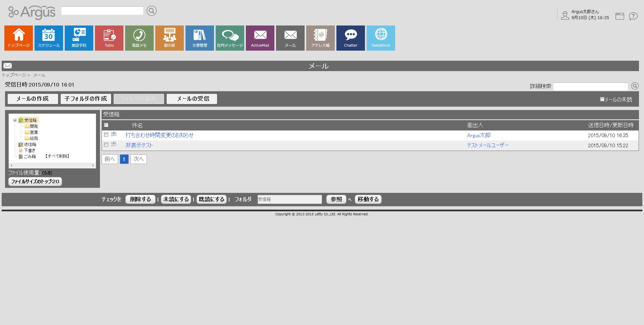Check the box for 非表示テスト mail
The height and width of the screenshot is (325, 644).
pos(106,145)
